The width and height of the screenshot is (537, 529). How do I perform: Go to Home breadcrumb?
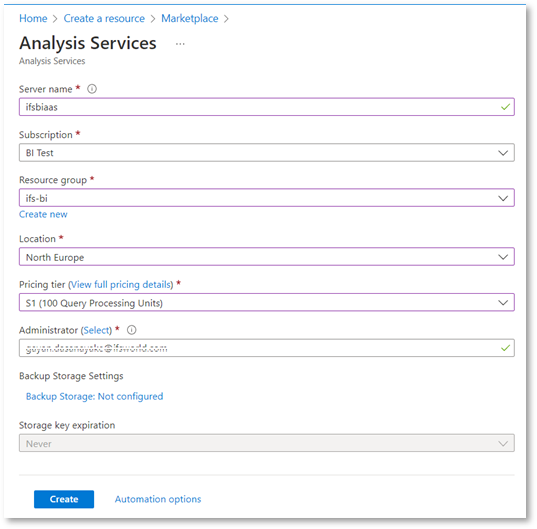tap(33, 18)
